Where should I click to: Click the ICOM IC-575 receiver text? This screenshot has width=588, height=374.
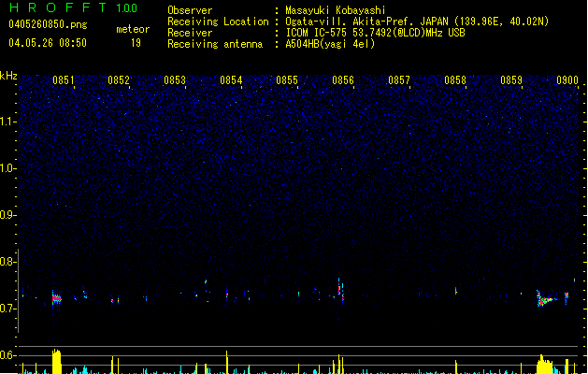click(x=375, y=33)
